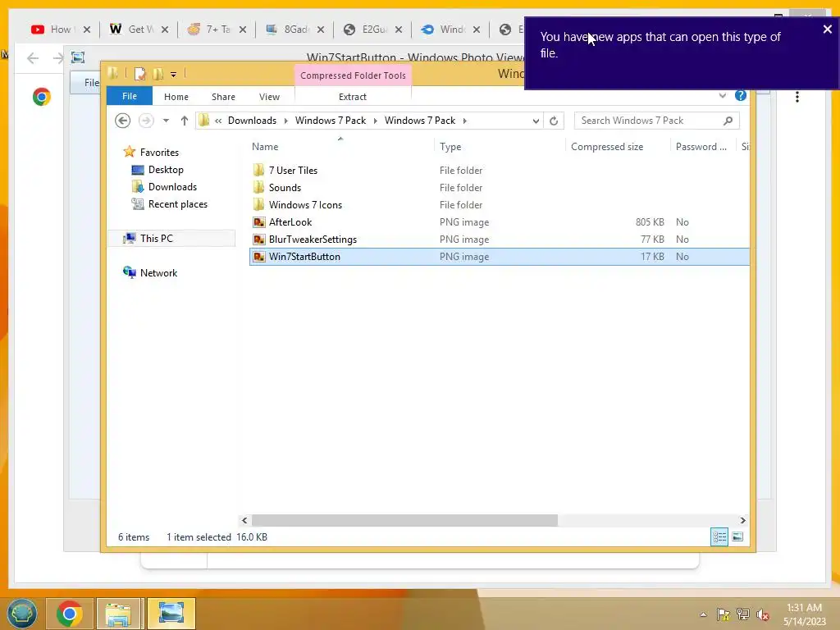Viewport: 840px width, 630px height.
Task: Click Chrome back arrow in browser
Action: point(33,58)
